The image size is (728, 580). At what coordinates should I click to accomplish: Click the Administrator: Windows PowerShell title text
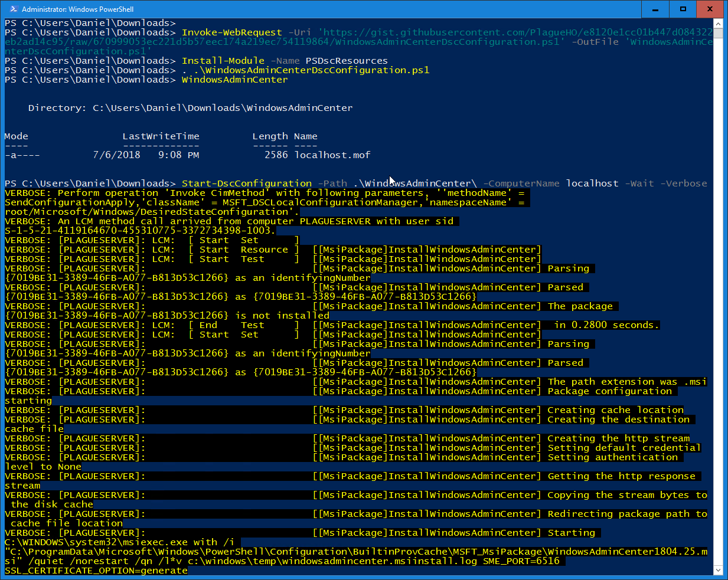77,9
